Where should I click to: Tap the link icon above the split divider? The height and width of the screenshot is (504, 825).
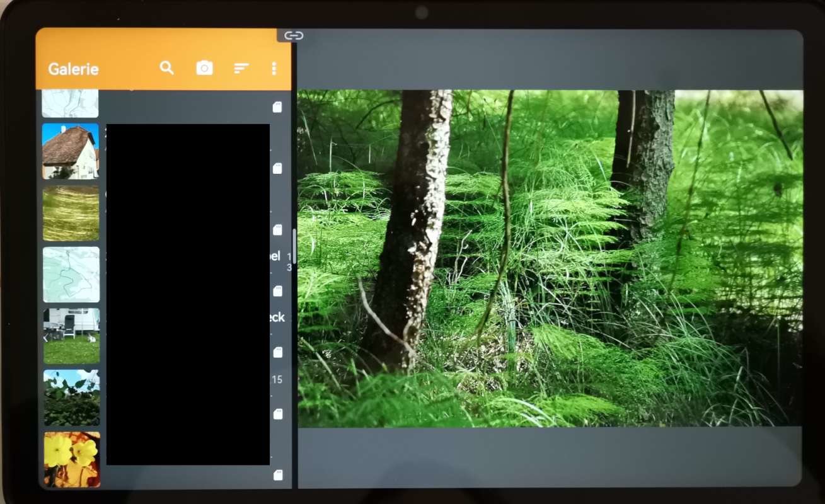[294, 36]
